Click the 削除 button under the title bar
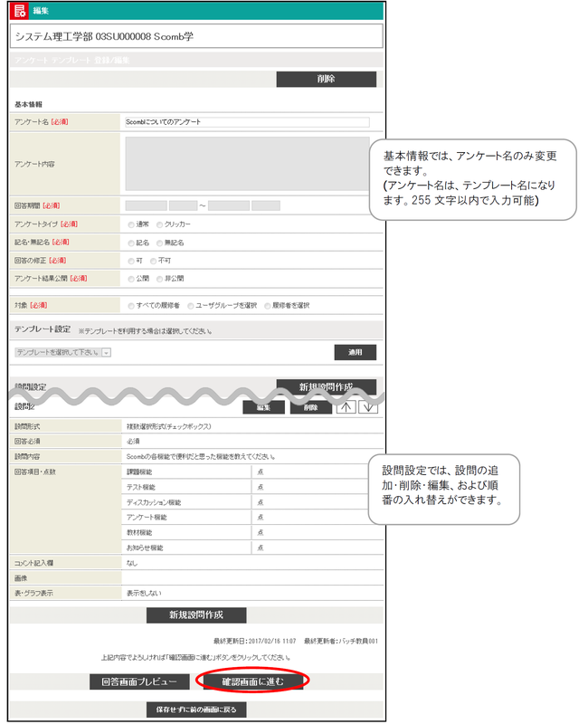Screen dimensions: 588x724 (327, 79)
